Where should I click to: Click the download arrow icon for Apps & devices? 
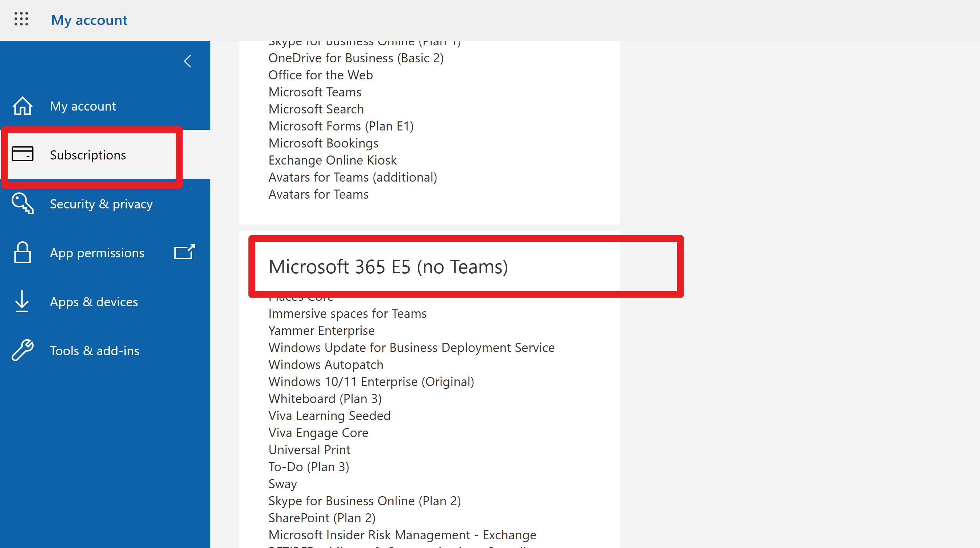point(22,301)
